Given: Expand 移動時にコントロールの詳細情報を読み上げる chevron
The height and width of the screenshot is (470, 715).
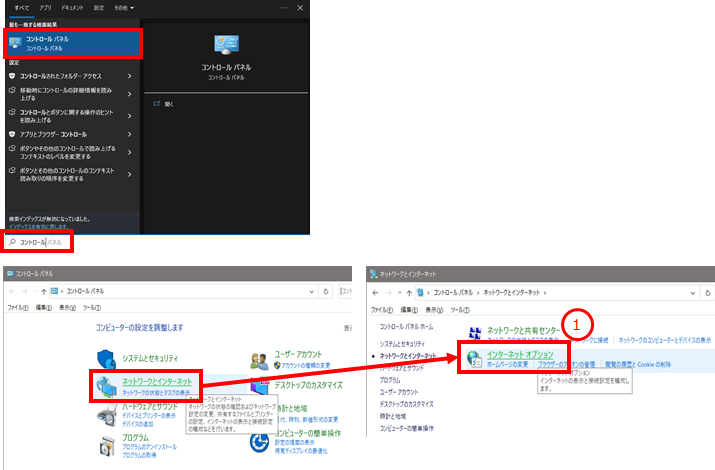Looking at the screenshot, I should click(130, 94).
